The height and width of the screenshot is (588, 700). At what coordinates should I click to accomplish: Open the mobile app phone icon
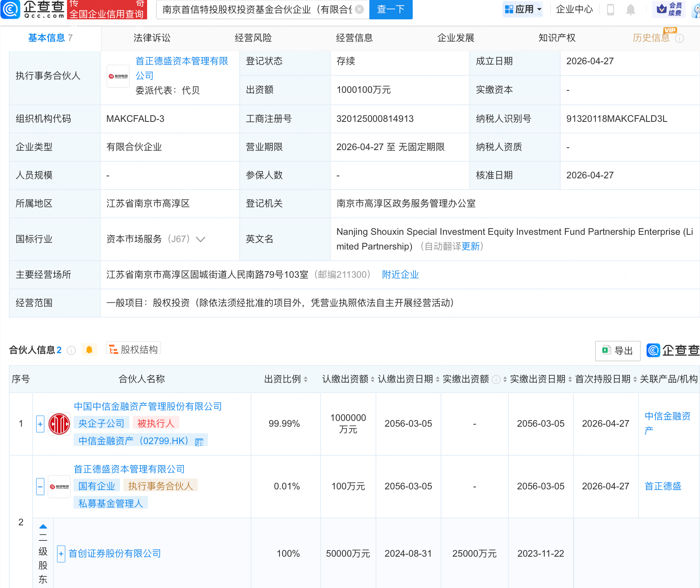click(611, 9)
